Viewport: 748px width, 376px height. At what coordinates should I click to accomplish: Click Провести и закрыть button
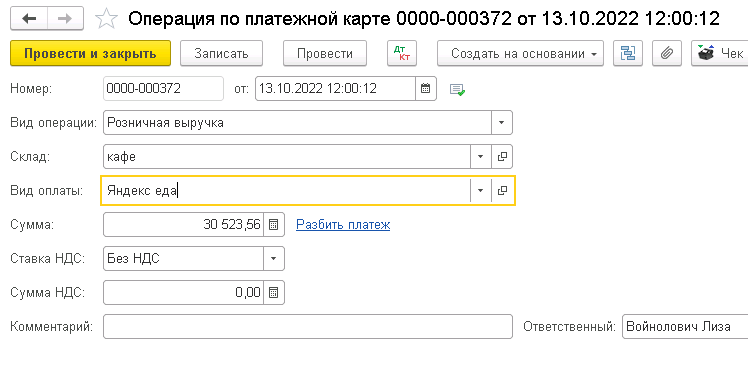[90, 53]
